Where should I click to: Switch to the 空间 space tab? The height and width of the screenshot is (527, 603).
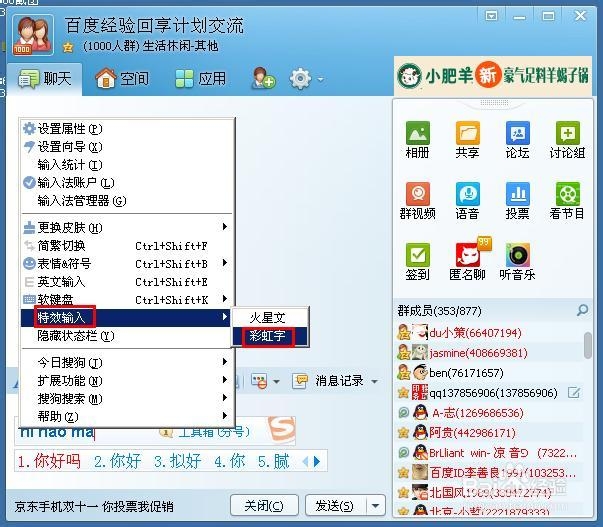122,79
